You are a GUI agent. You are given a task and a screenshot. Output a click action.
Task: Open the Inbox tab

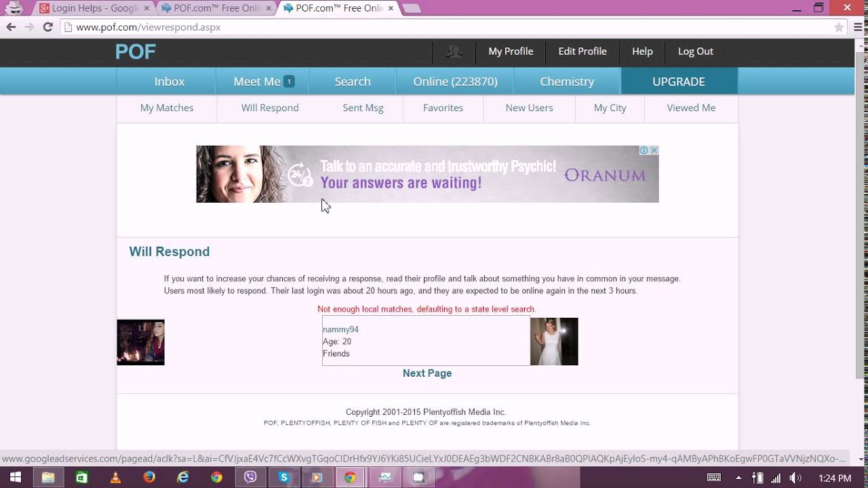170,81
